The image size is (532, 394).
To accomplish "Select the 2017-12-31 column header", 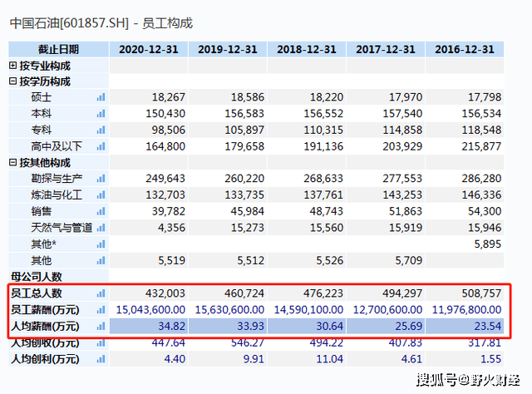I will tap(386, 49).
